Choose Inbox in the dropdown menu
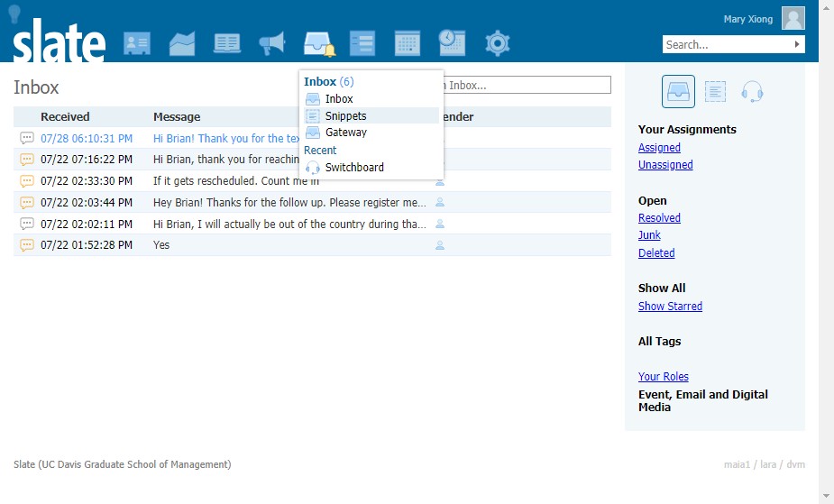The height and width of the screenshot is (504, 834). (371, 99)
